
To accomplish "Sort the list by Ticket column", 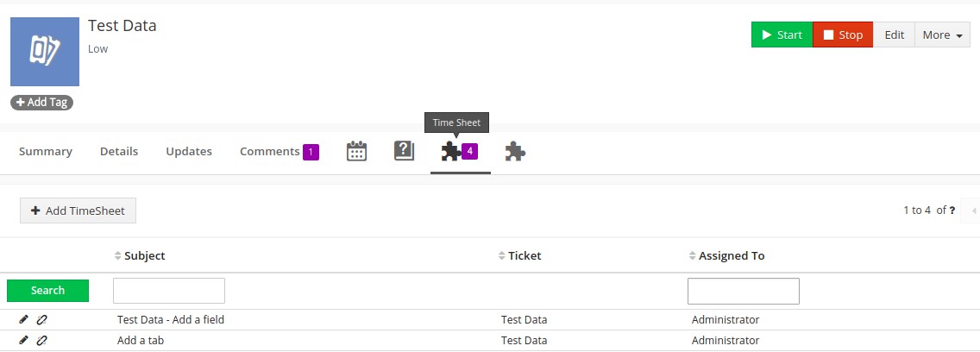I will click(x=525, y=256).
